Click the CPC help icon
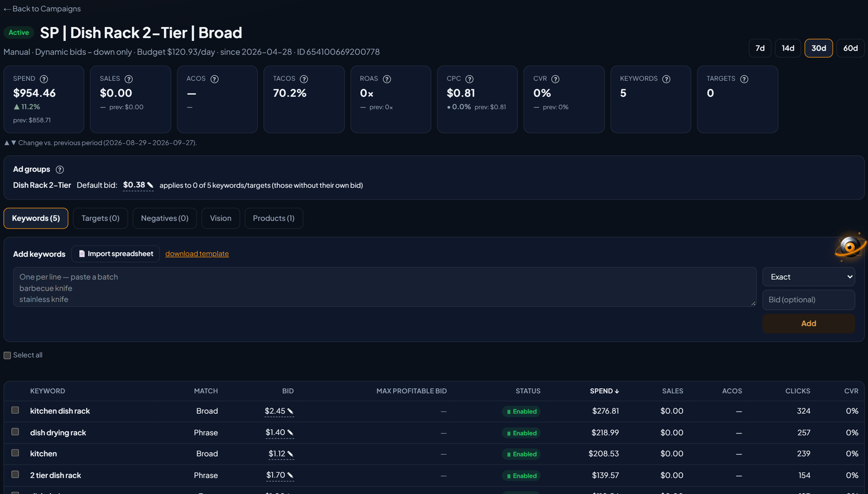The image size is (868, 494). pyautogui.click(x=469, y=79)
